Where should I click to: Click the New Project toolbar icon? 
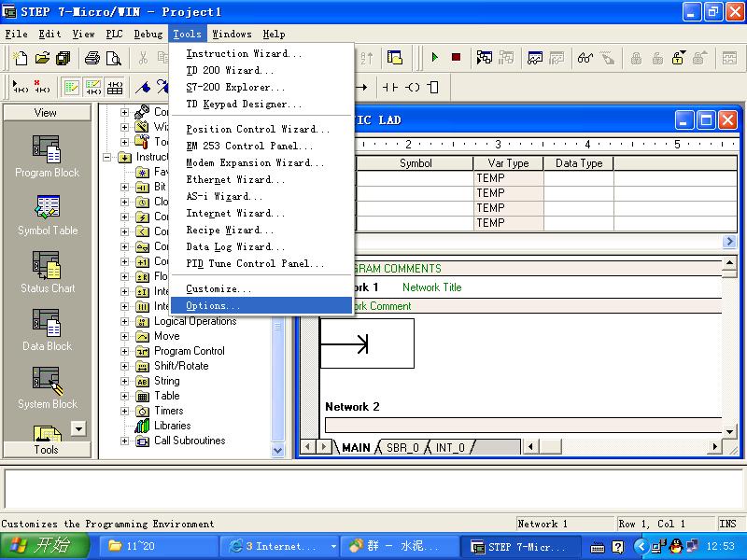(x=21, y=58)
